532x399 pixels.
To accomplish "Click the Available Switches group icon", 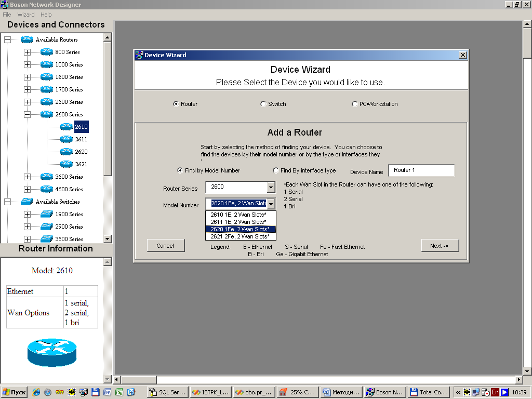I will click(27, 202).
